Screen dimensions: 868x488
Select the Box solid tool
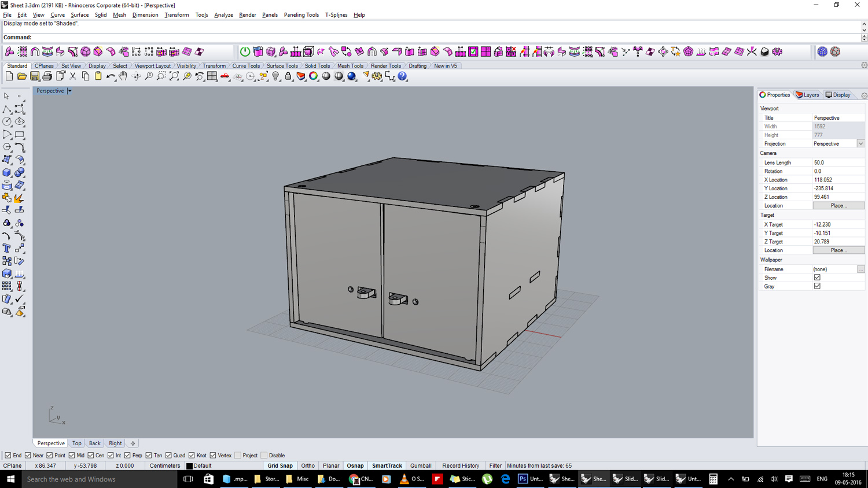pyautogui.click(x=7, y=172)
